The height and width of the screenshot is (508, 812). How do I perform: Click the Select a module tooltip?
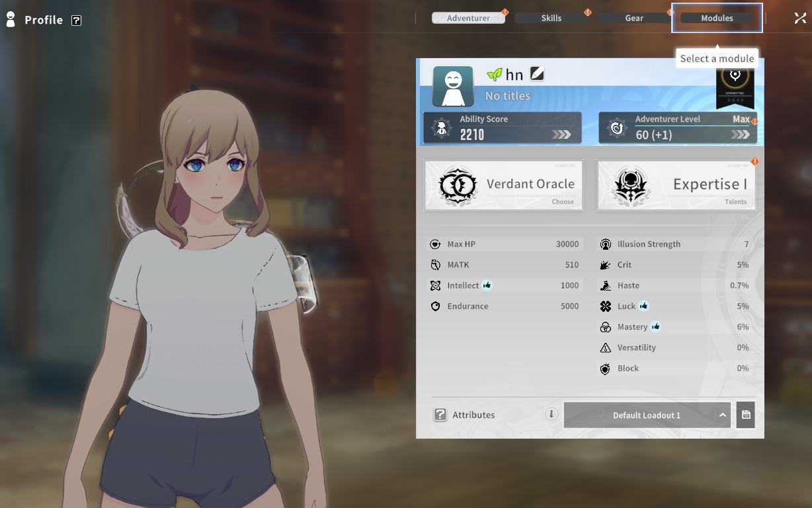tap(717, 58)
